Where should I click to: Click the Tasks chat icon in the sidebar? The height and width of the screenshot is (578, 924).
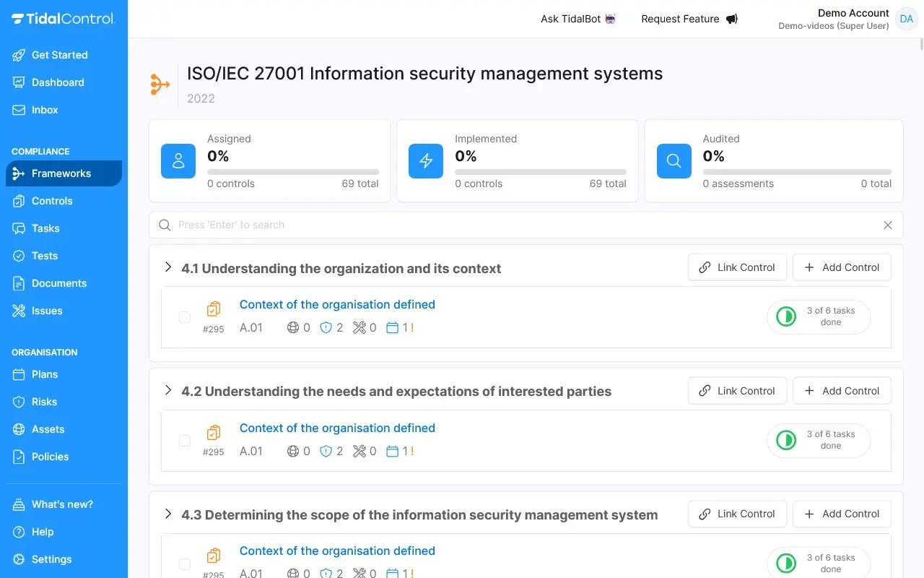pos(19,228)
